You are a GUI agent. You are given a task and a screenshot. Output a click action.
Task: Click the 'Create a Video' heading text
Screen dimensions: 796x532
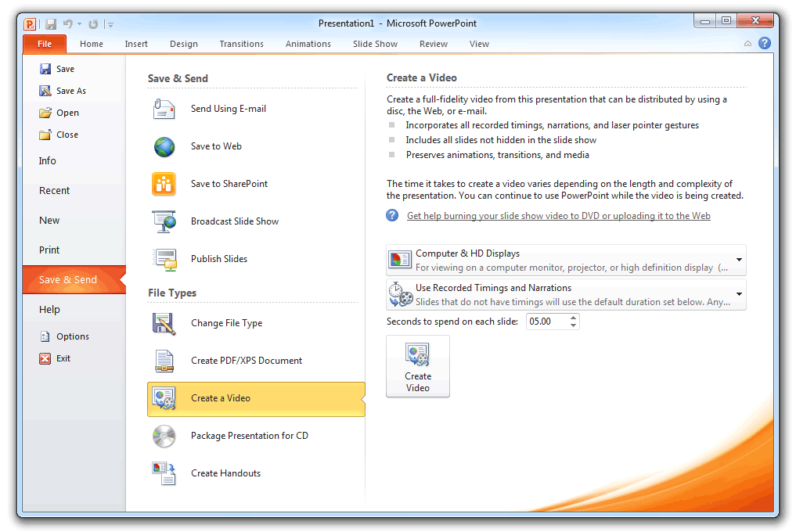421,77
